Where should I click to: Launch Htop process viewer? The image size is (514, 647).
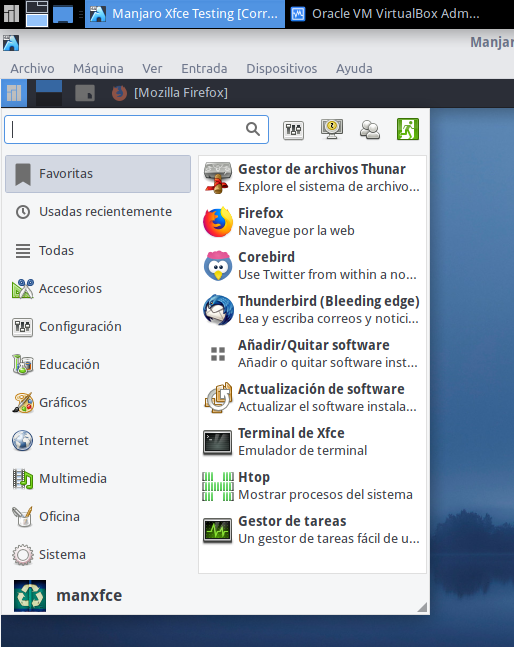312,486
